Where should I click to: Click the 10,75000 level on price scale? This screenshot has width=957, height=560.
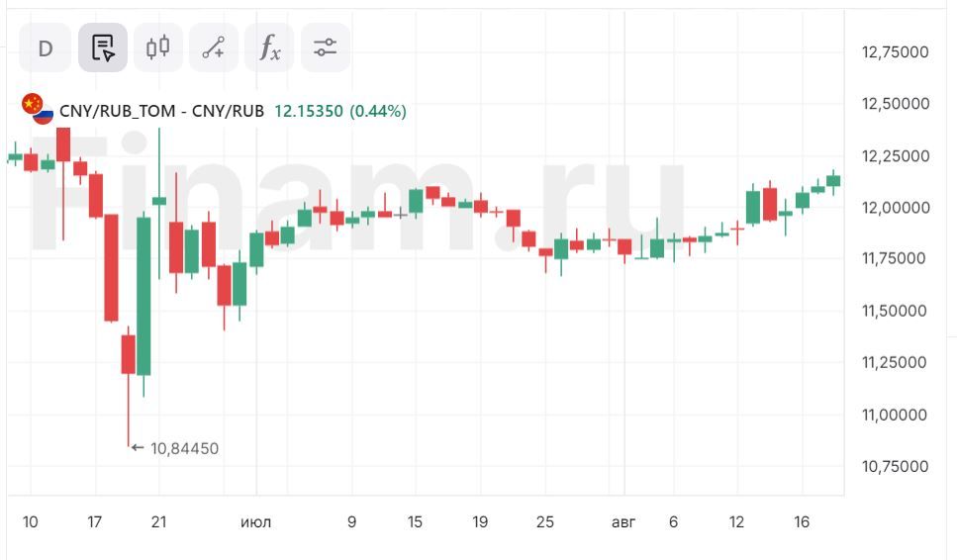(896, 466)
